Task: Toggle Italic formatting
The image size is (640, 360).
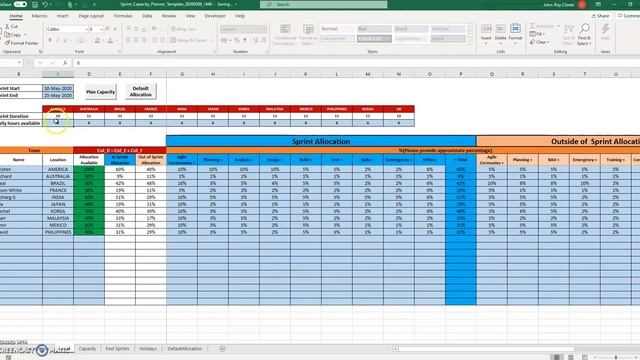Action: 58,40
